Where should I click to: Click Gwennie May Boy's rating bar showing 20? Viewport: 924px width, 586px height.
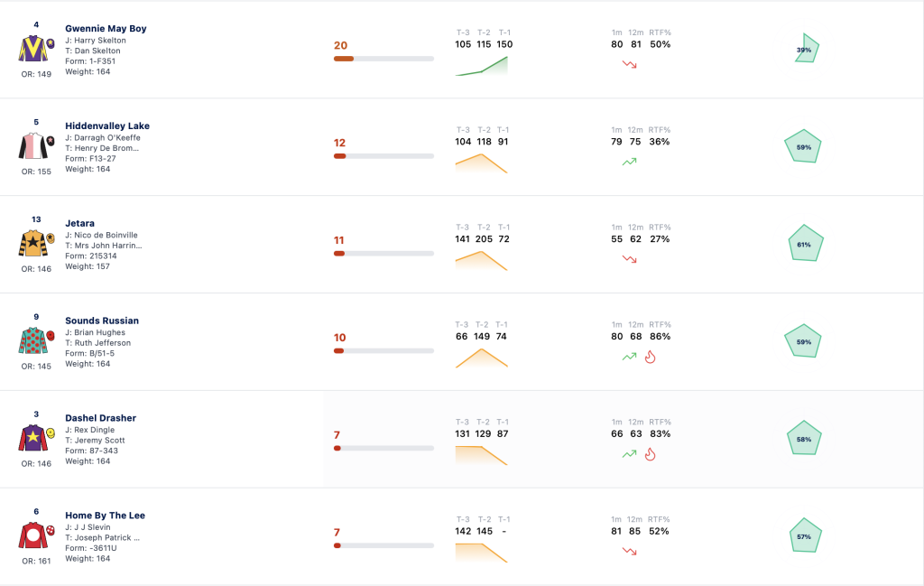point(383,59)
